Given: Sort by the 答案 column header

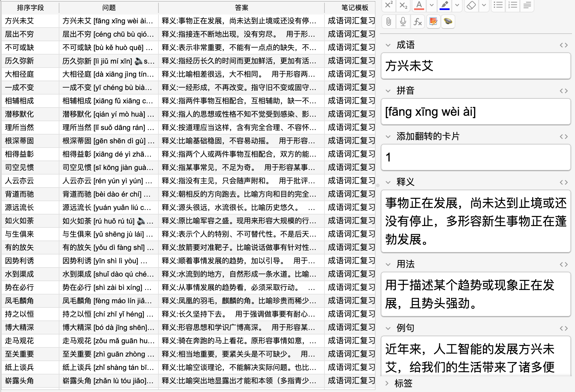Looking at the screenshot, I should tap(241, 8).
